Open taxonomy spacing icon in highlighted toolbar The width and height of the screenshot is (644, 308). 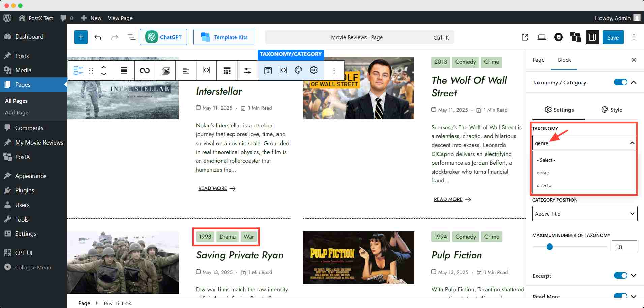pyautogui.click(x=283, y=70)
